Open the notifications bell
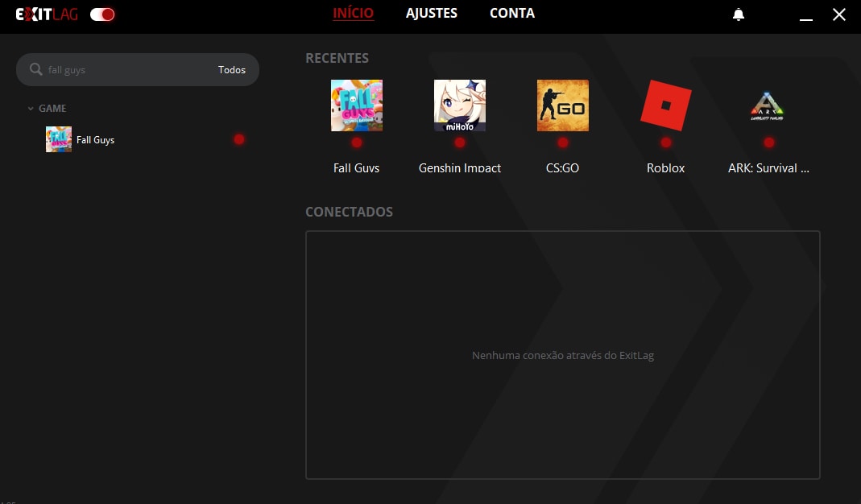The width and height of the screenshot is (861, 504). pyautogui.click(x=739, y=15)
